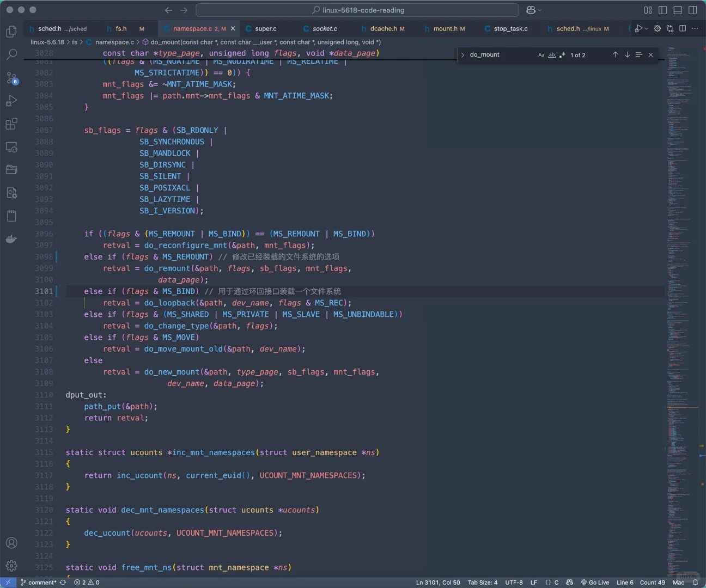Click the Line 6 status bar item
706x588 pixels.
625,583
